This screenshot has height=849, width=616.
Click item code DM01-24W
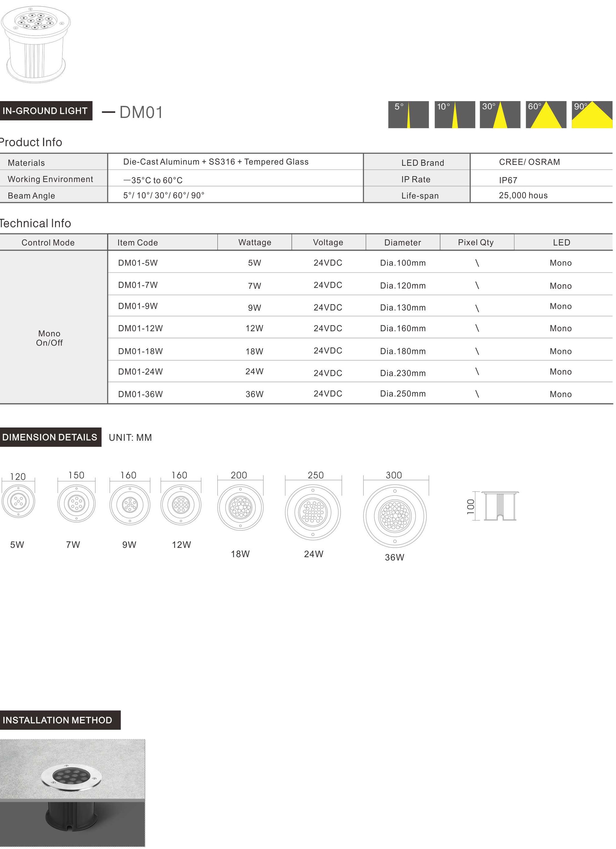141,371
